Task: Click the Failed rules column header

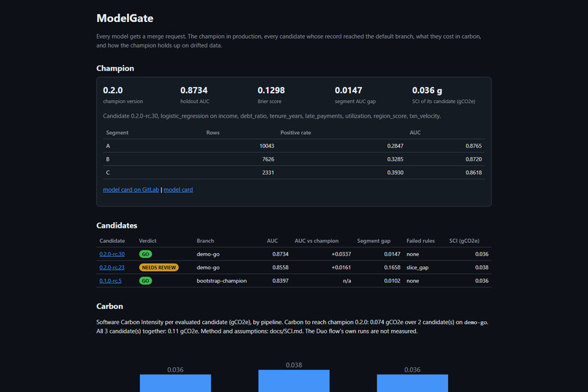Action: (x=420, y=241)
